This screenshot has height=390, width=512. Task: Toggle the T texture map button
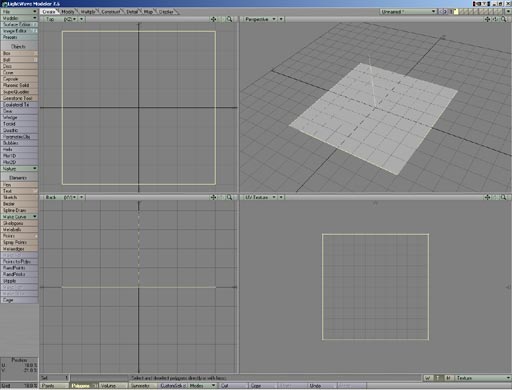tap(438, 378)
